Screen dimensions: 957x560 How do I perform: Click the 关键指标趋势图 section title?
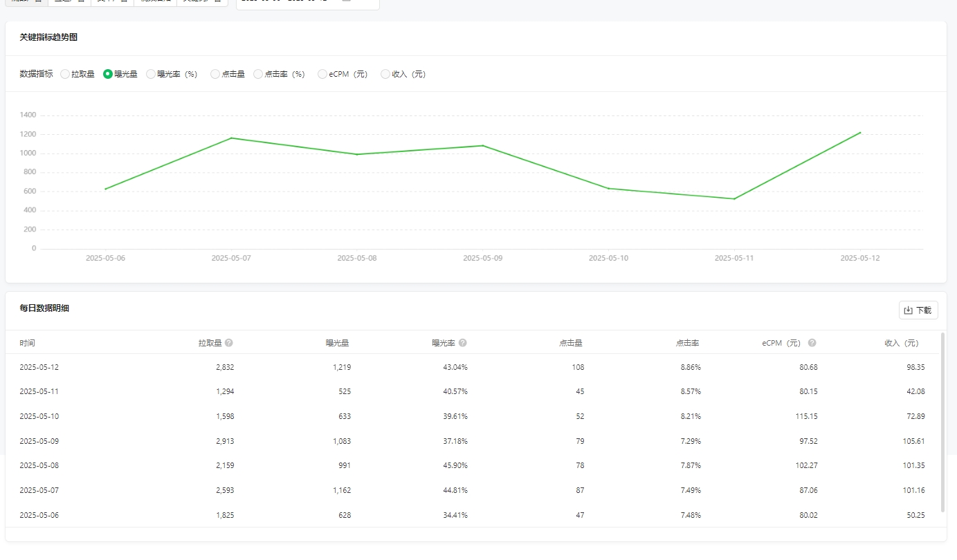[x=48, y=37]
